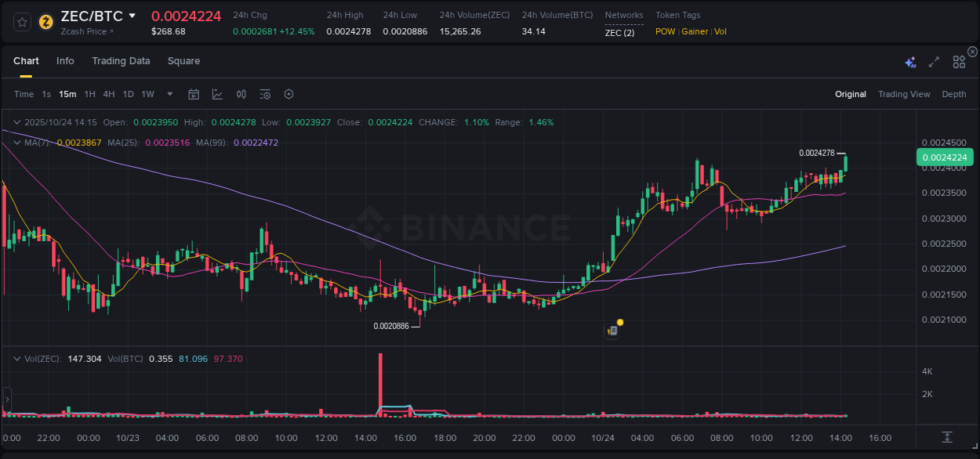The image size is (980, 459).
Task: Expand chart to fullscreen with diagonal arrows icon
Action: 933,60
